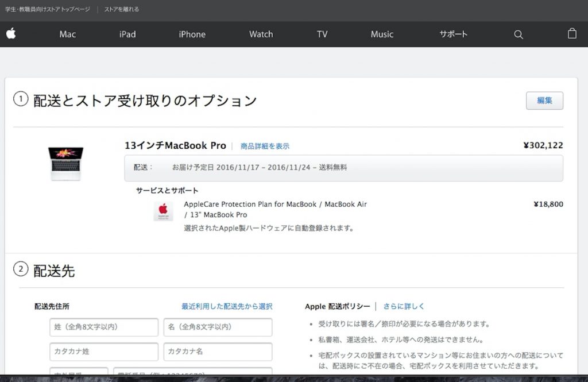Open the Mac menu

68,34
